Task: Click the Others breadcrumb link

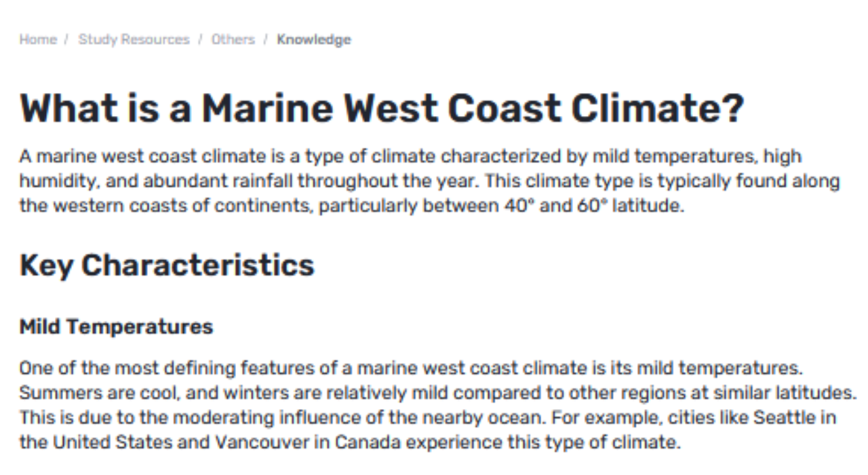Action: tap(233, 39)
